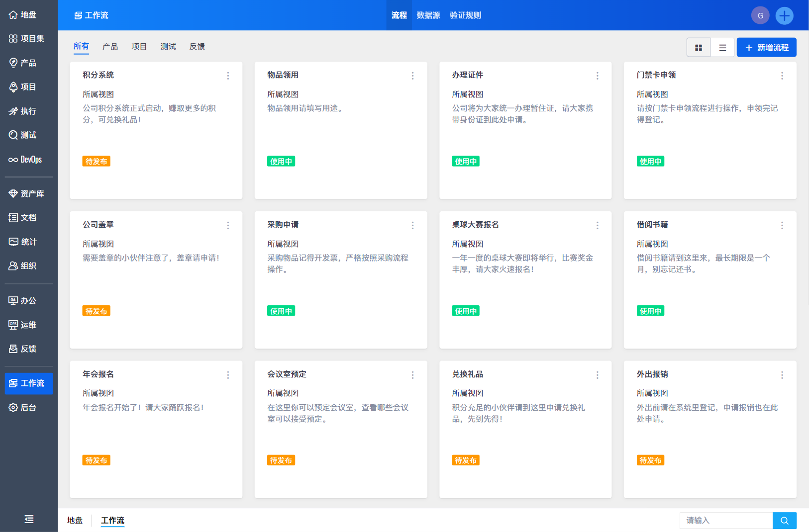Switch to 数据源 top tab
The image size is (809, 532).
click(428, 15)
